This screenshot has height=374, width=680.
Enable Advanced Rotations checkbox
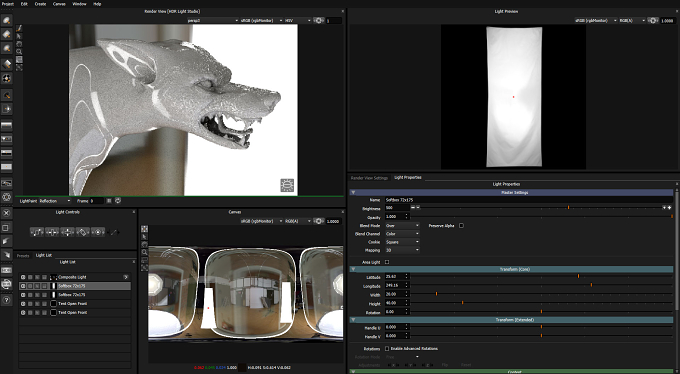tap(387, 348)
